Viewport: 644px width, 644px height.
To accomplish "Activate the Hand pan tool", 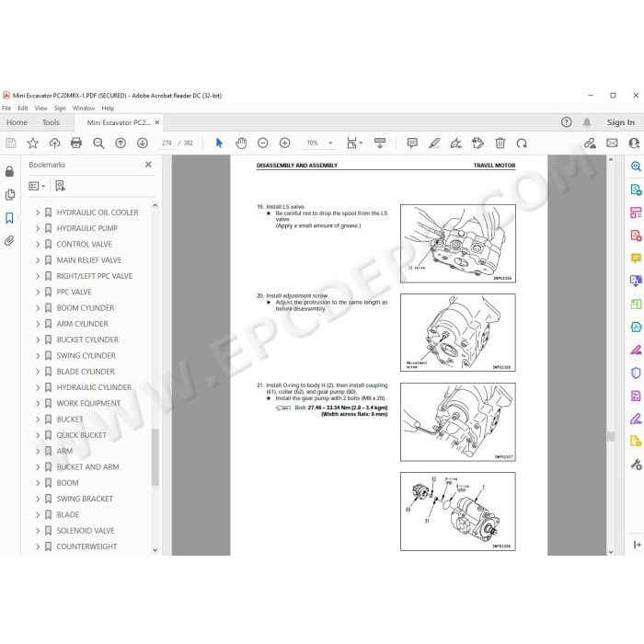I will (241, 143).
